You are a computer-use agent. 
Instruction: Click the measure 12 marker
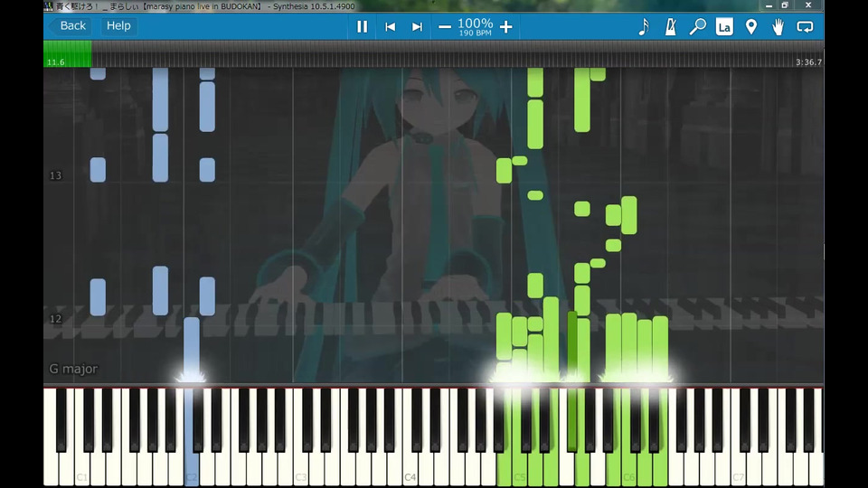55,319
